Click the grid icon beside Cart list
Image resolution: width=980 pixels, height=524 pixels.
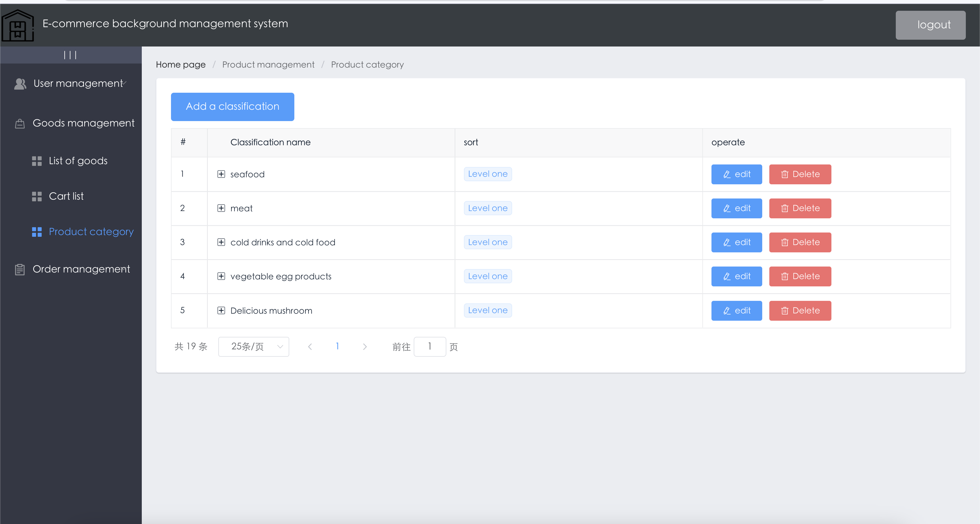point(37,196)
